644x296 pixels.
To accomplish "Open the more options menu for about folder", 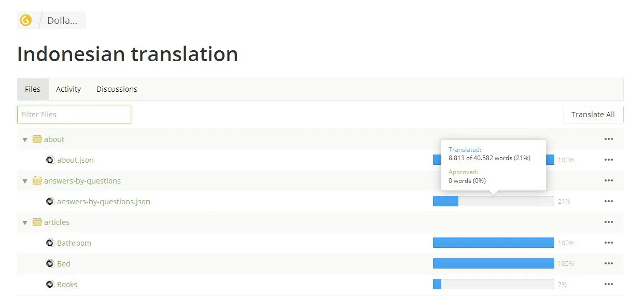I will coord(609,139).
